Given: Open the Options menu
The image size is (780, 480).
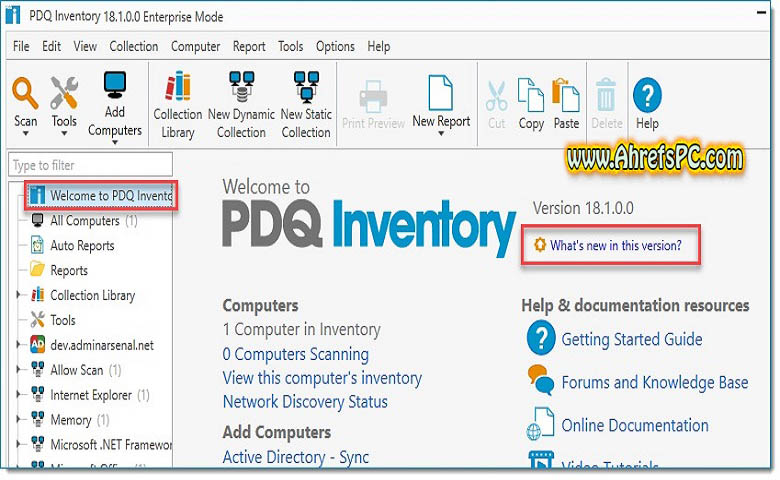Looking at the screenshot, I should 335,46.
